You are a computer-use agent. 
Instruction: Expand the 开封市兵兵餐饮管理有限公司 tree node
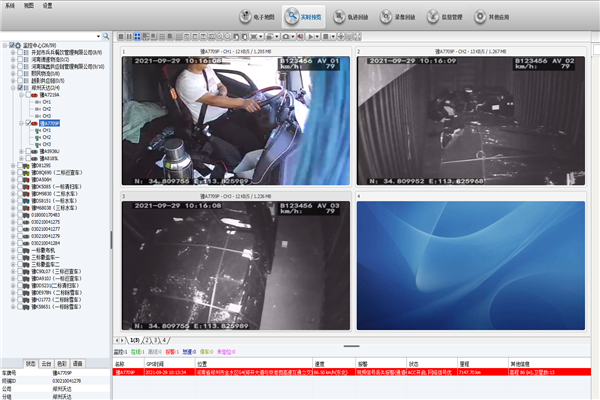tap(13, 52)
